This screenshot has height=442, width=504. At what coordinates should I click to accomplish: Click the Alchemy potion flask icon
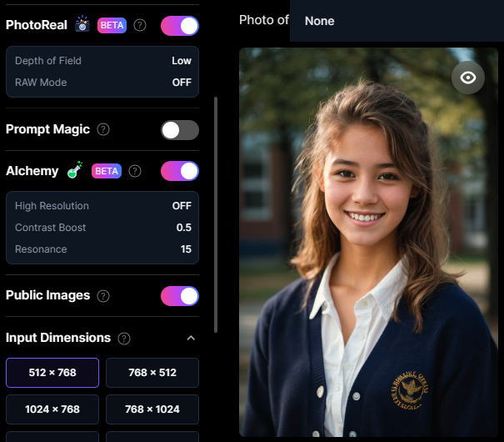[75, 170]
